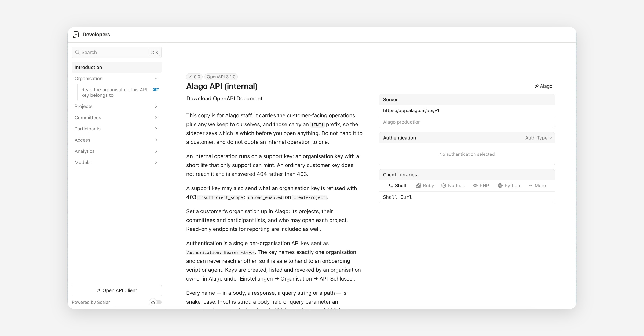The image size is (644, 336).
Task: Select the Introduction sidebar item
Action: click(x=116, y=67)
